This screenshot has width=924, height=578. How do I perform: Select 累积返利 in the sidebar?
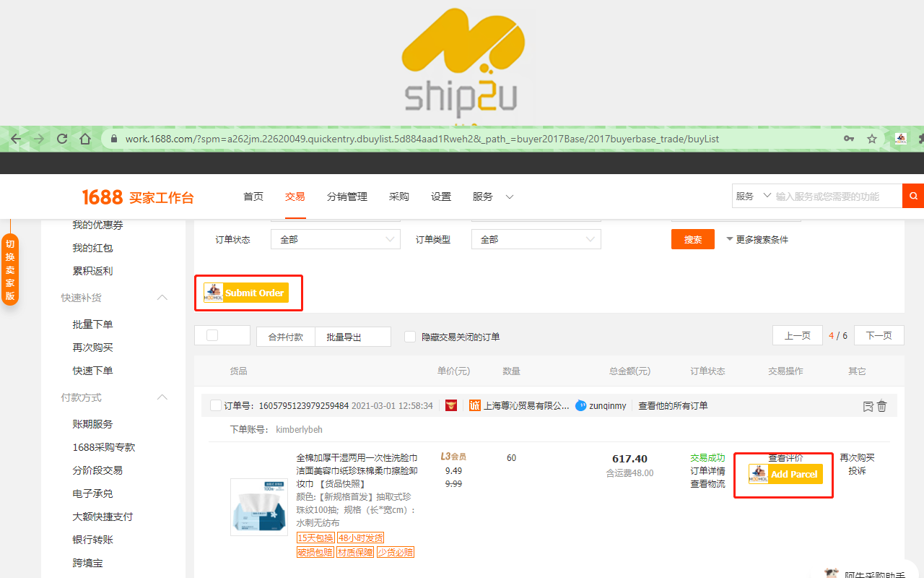(92, 271)
